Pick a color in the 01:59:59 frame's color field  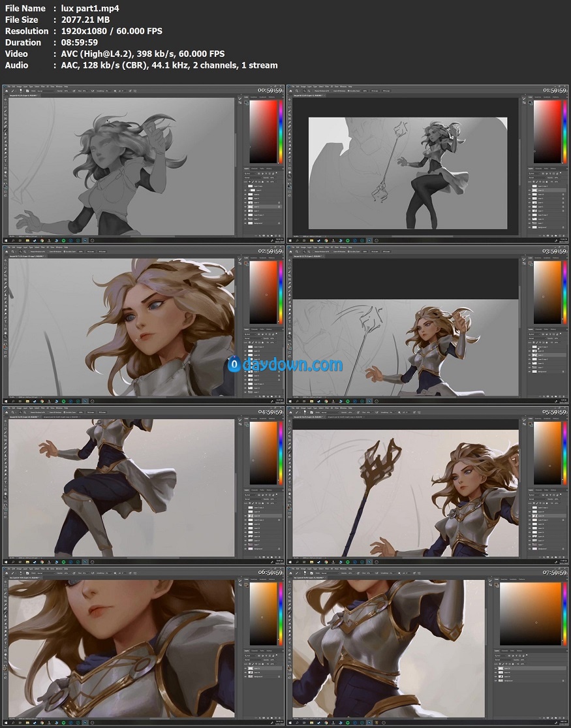548,131
